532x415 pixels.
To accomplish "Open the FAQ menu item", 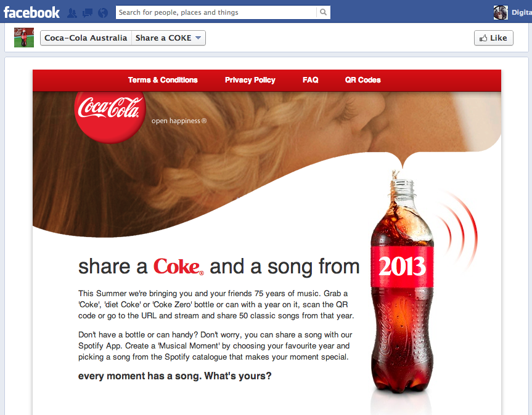I will 310,80.
